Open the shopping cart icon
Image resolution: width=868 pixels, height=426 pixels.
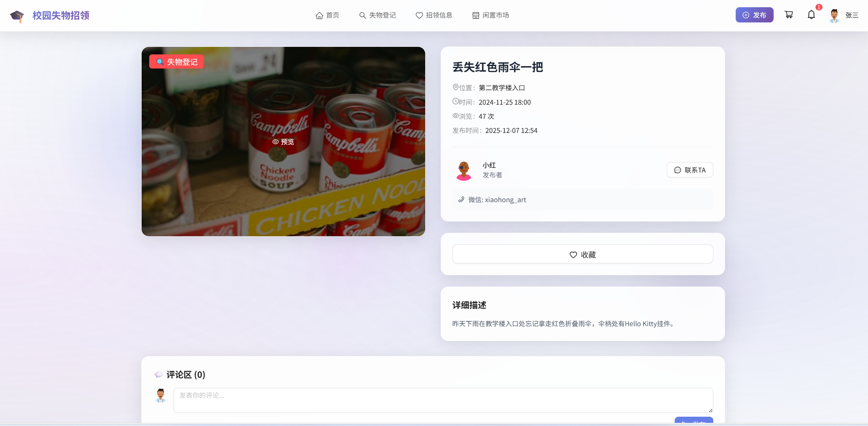(789, 15)
